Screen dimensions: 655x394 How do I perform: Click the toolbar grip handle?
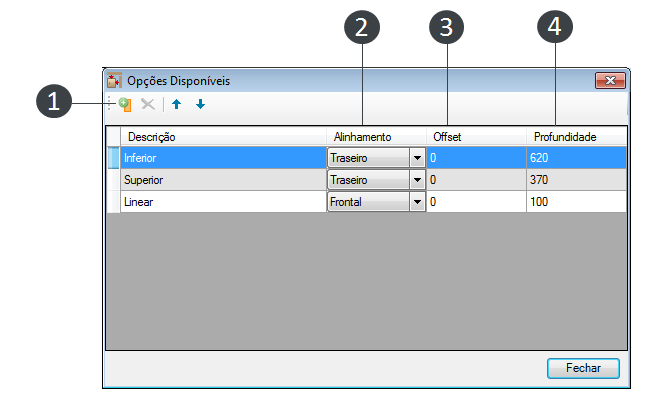click(x=109, y=104)
